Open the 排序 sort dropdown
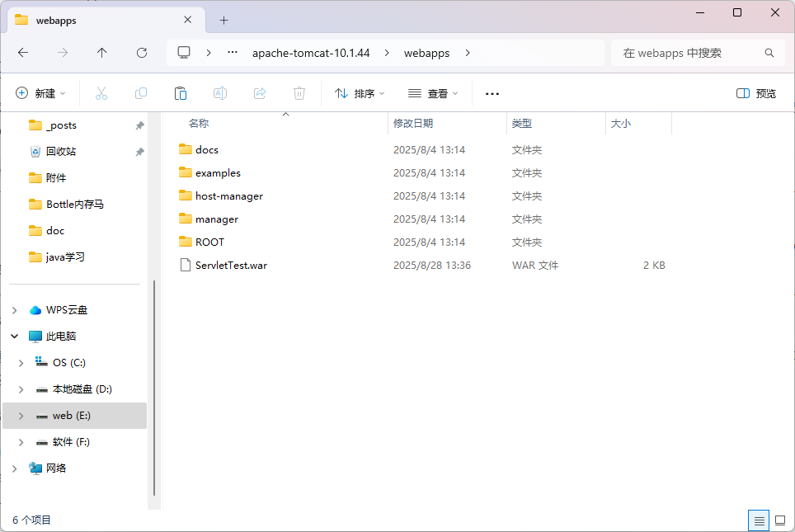Screen dimensions: 795x532 tap(360, 93)
